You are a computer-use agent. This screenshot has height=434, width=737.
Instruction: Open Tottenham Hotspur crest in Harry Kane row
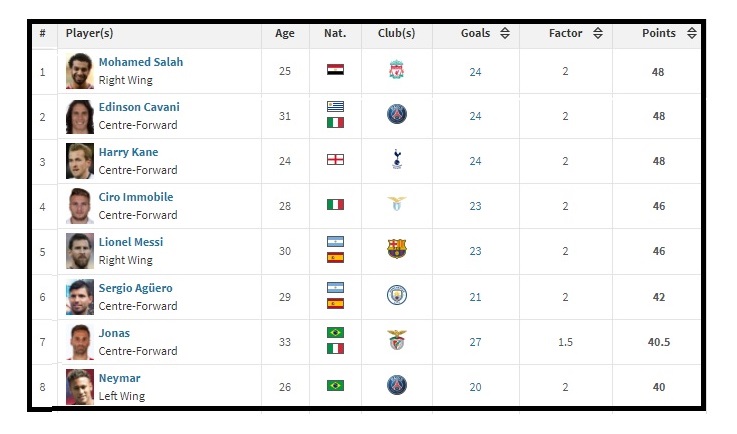(x=397, y=159)
